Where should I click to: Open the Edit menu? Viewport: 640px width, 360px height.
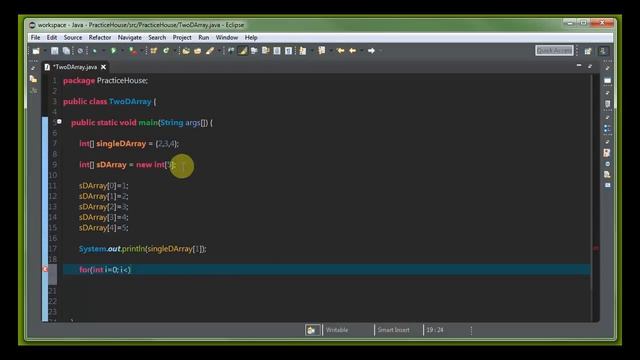click(52, 38)
